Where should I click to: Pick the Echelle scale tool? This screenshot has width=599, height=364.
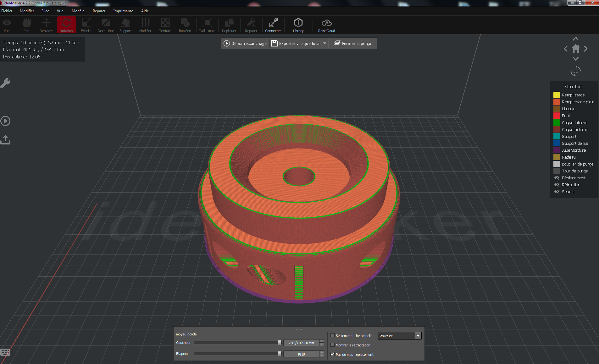86,25
